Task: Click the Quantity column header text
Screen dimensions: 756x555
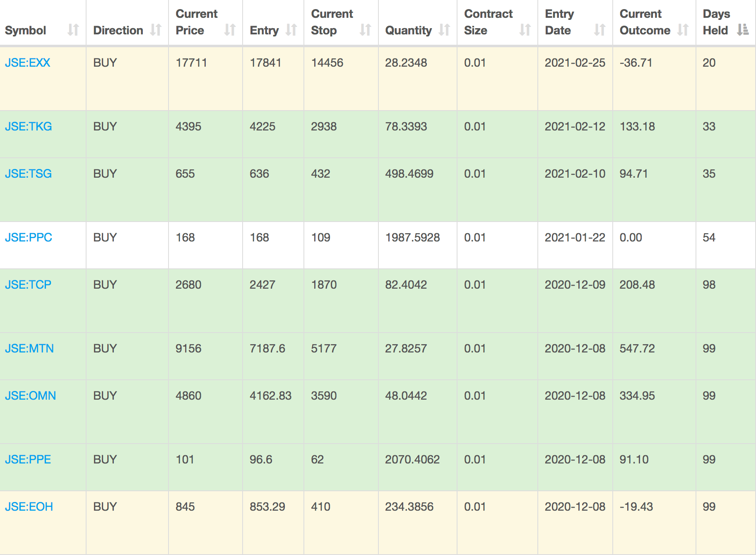Action: [x=408, y=30]
